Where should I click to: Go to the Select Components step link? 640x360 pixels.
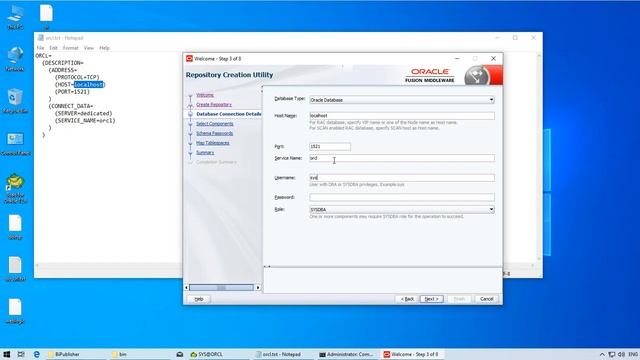(x=215, y=124)
